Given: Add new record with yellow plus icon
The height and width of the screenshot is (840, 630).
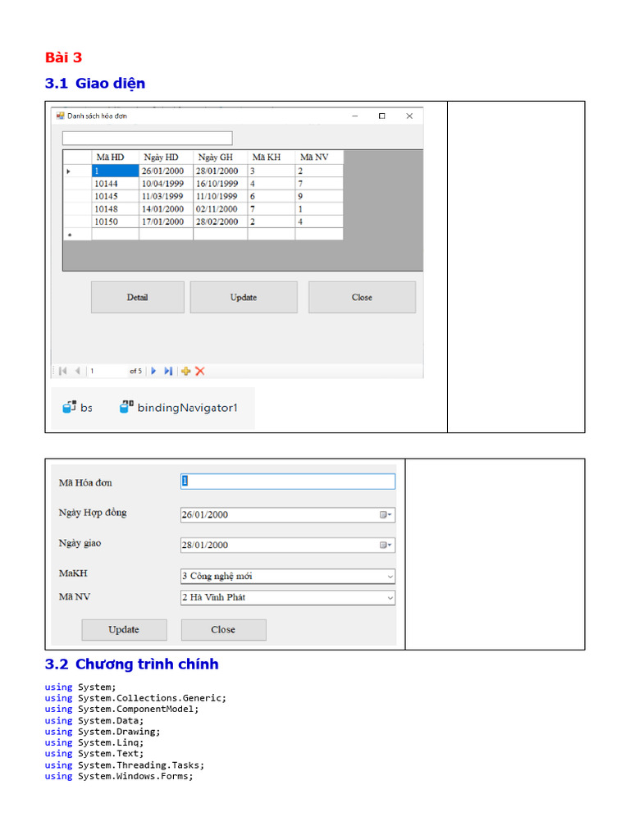Looking at the screenshot, I should point(185,371).
